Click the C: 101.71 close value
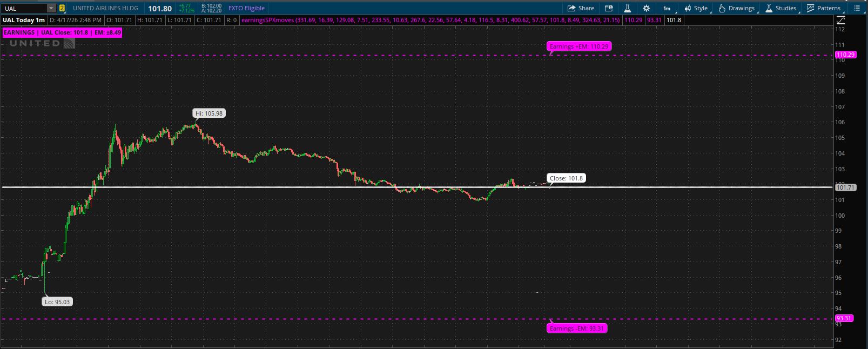Screen dimensions: 868x349 coord(209,20)
